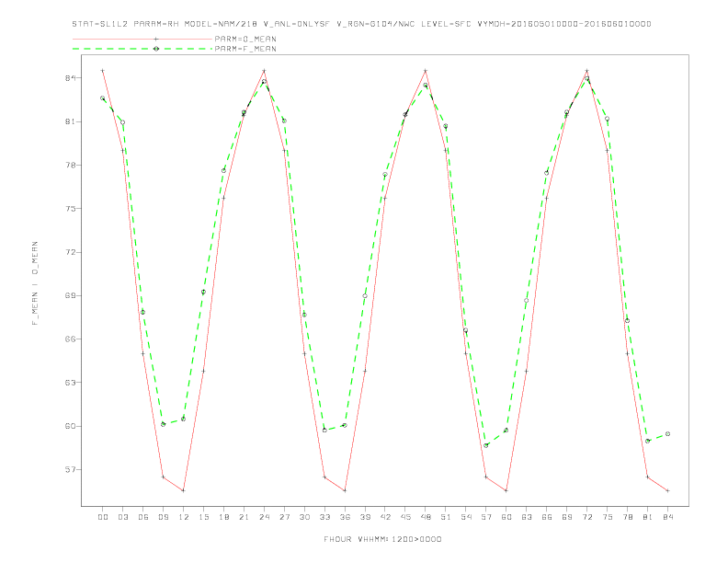Select green F_MEAN circle marker at hour 09

pyautogui.click(x=163, y=424)
